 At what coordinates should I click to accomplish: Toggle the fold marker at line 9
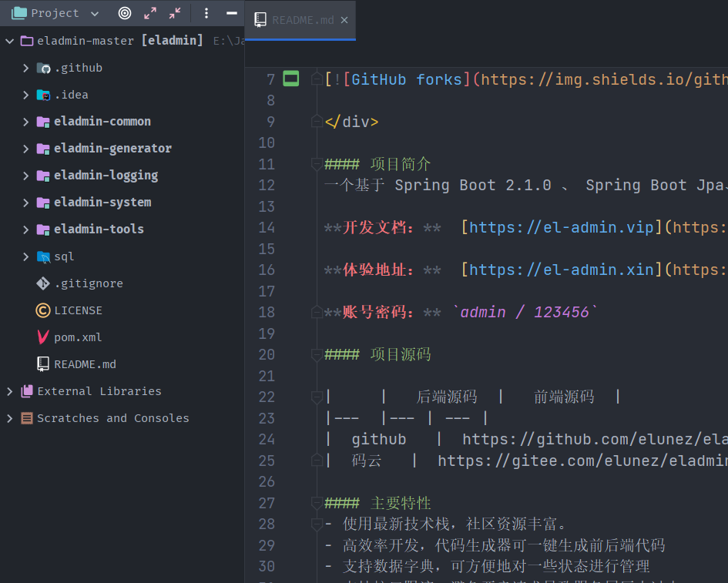[317, 122]
